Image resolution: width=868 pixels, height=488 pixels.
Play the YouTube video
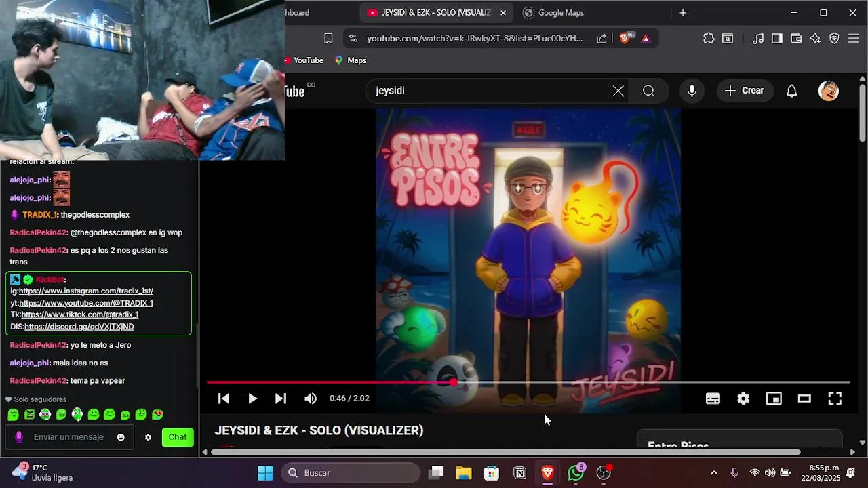coord(252,399)
